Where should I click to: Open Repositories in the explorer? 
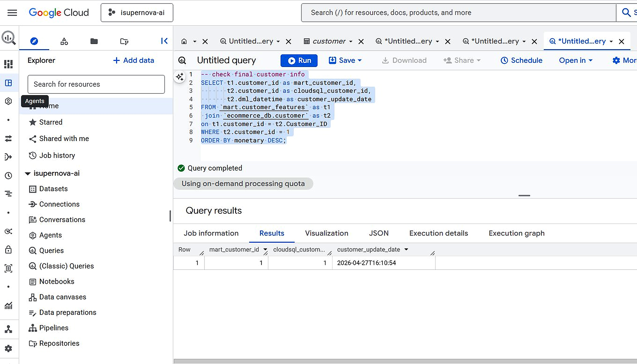59,343
